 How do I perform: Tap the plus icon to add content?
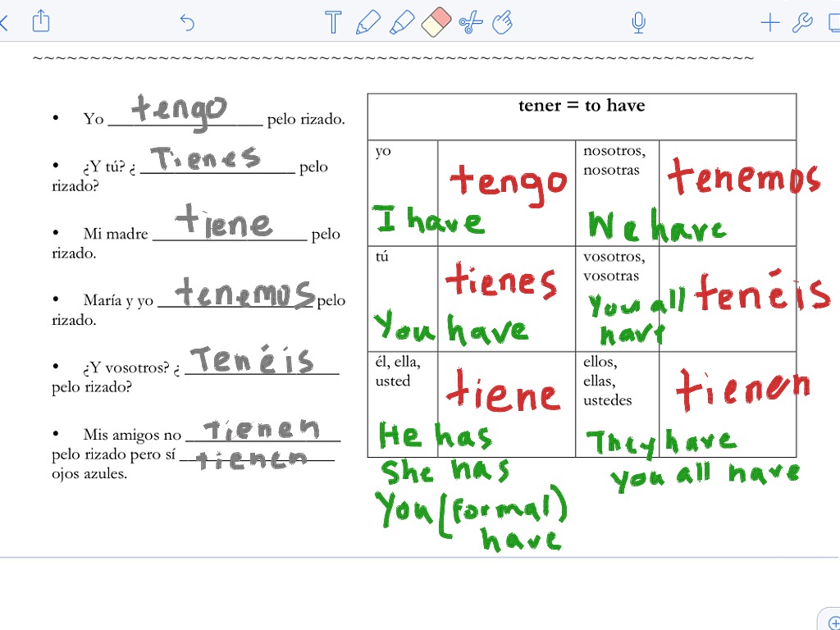click(x=769, y=22)
